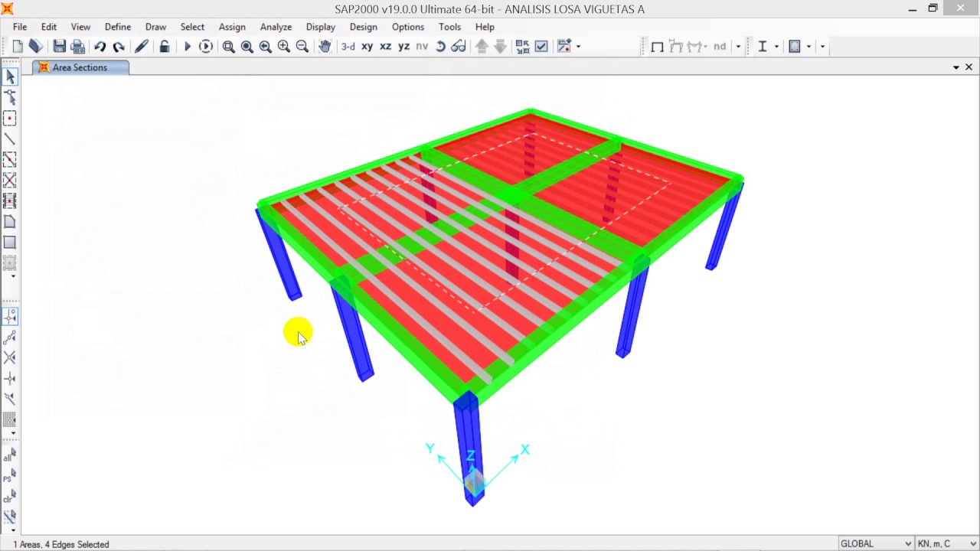
Task: Activate the select object pointer tool
Action: [10, 77]
